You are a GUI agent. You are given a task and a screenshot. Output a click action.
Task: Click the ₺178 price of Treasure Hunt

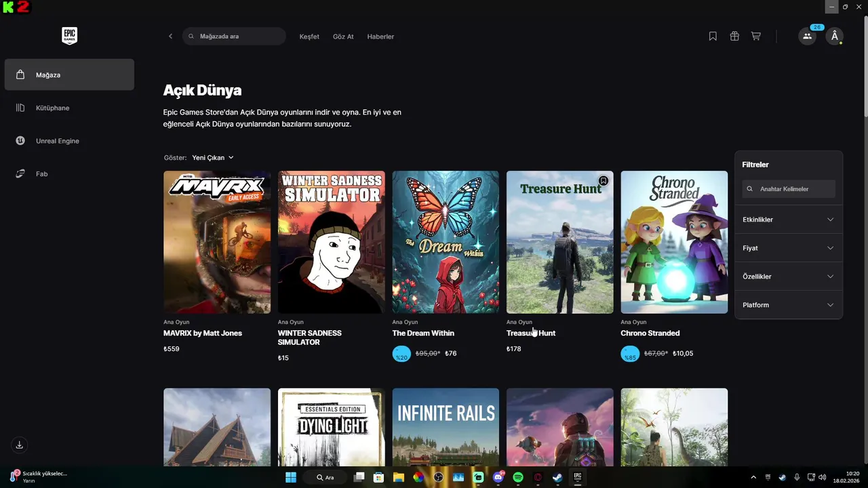click(514, 349)
